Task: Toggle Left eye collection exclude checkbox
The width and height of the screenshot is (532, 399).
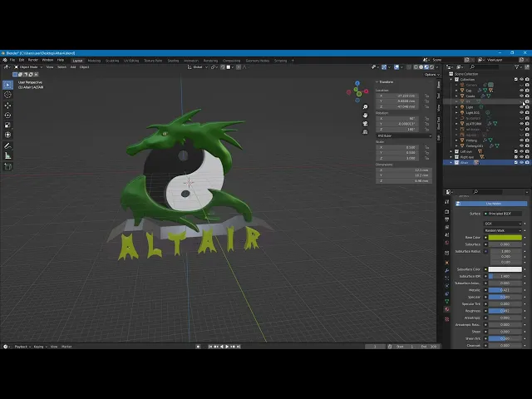Action: [516, 151]
